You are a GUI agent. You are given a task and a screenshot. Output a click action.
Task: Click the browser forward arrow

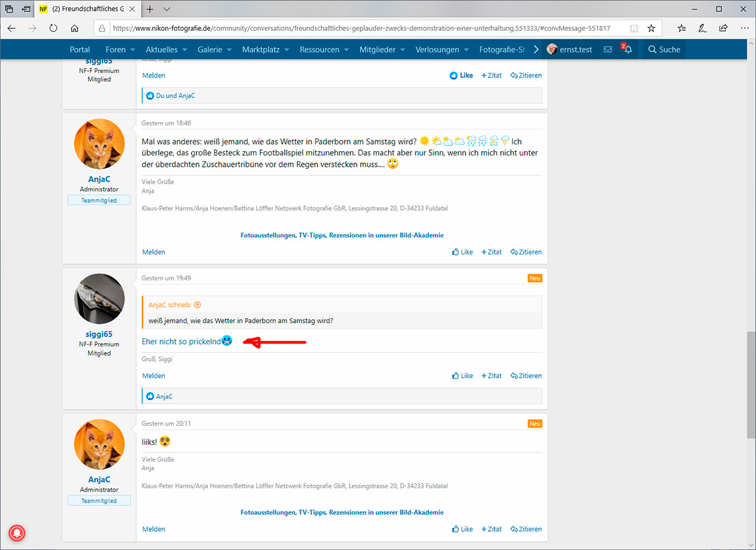[32, 28]
